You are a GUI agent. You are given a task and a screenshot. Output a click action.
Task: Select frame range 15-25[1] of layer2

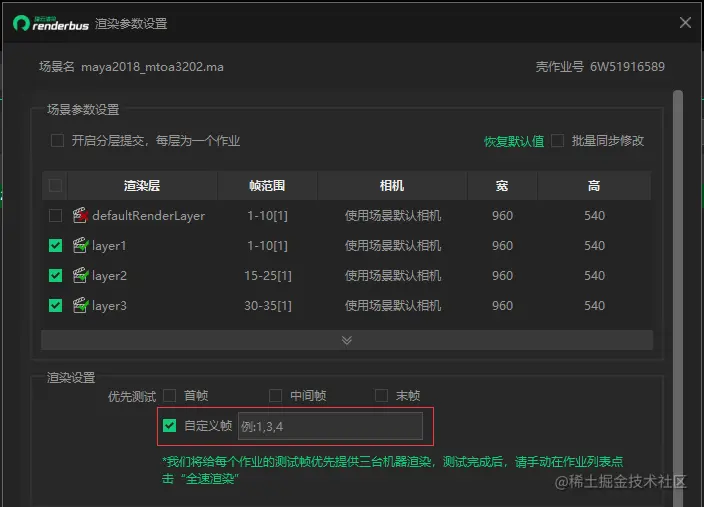(268, 276)
